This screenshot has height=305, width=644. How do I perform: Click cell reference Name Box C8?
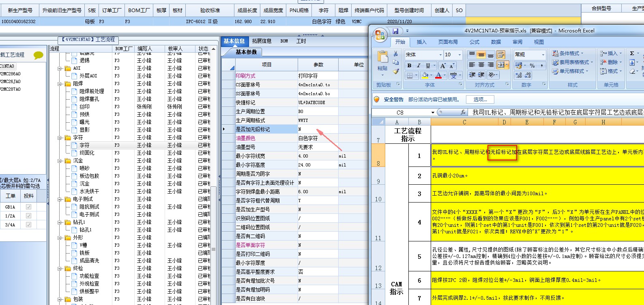[x=401, y=113]
